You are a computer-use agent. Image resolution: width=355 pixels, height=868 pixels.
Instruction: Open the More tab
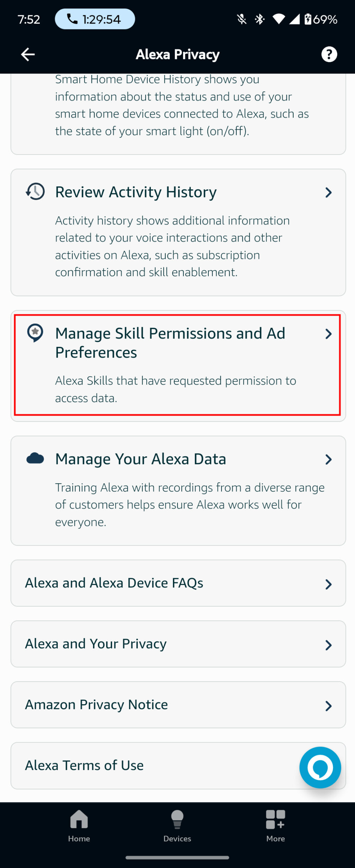[x=275, y=826]
